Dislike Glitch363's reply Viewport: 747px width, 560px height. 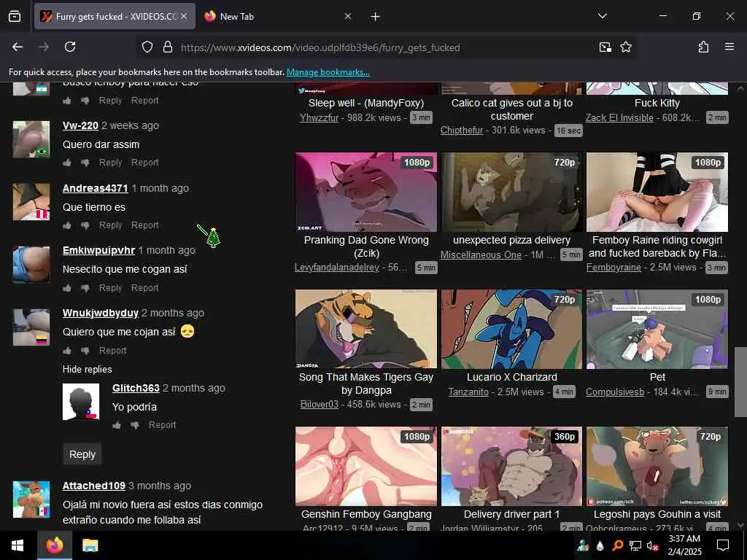[135, 425]
